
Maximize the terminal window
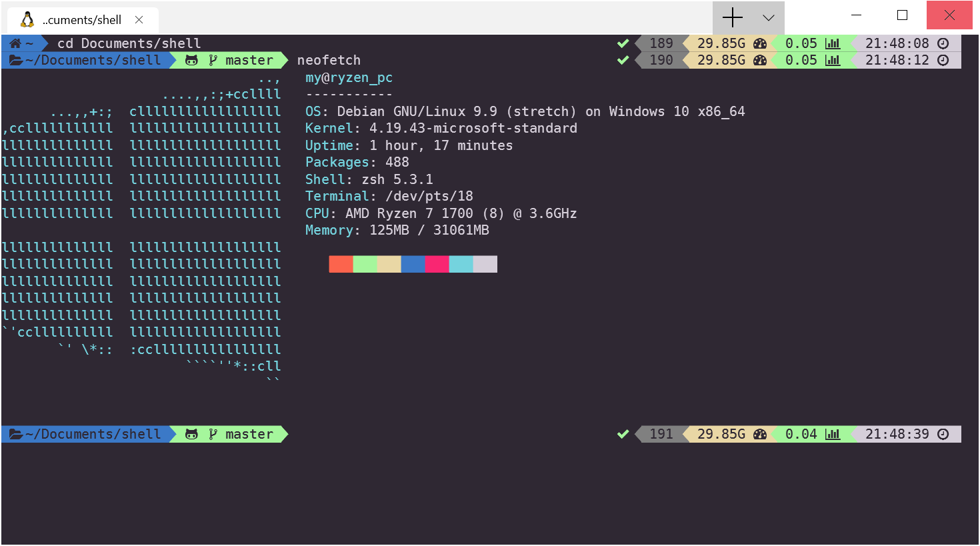click(903, 15)
